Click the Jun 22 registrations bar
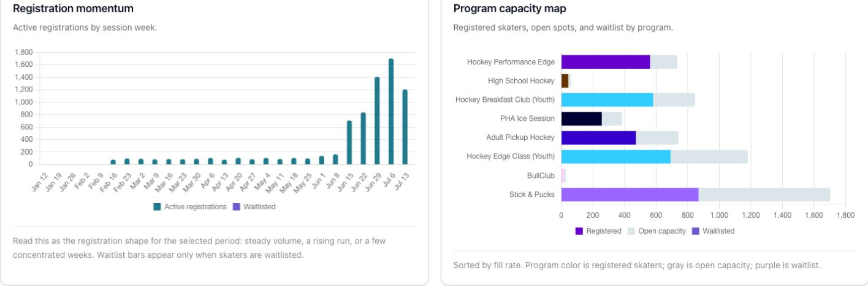This screenshot has height=286, width=868. point(363,139)
